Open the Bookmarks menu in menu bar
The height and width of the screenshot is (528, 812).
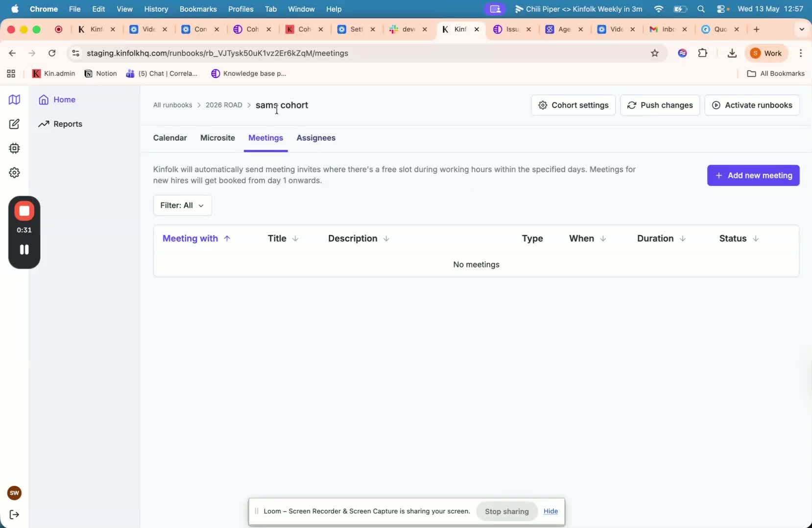point(198,9)
